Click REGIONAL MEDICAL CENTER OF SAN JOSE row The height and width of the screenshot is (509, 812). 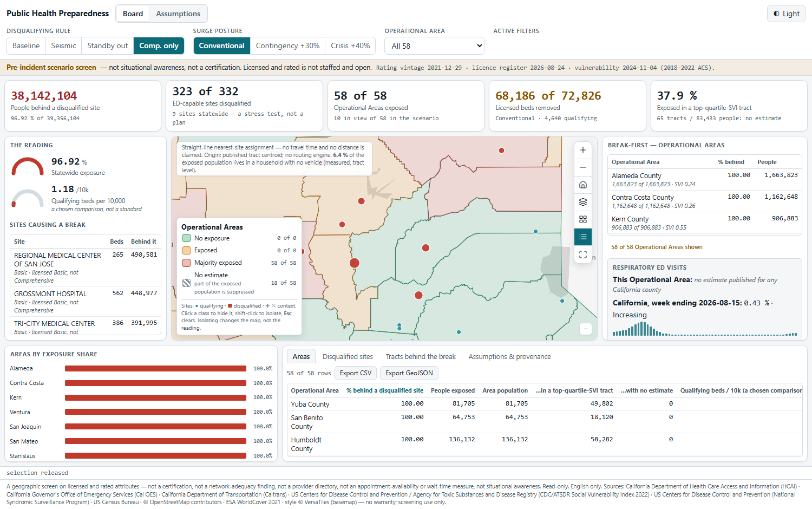click(86, 267)
